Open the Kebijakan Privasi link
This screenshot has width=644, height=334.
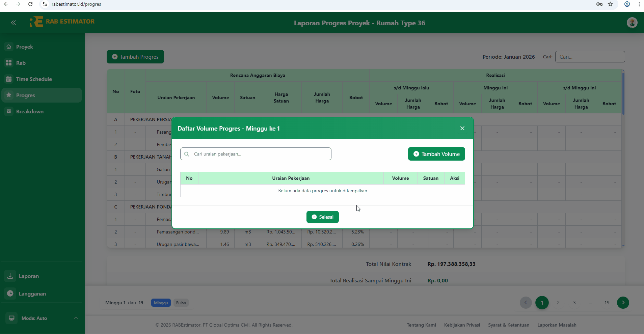[x=462, y=325]
